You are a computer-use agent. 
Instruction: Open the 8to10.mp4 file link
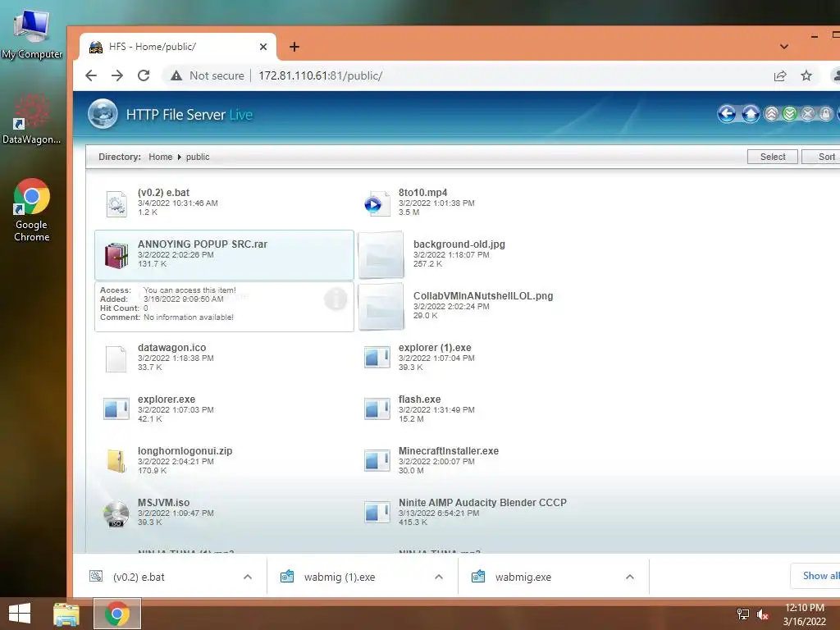click(422, 192)
